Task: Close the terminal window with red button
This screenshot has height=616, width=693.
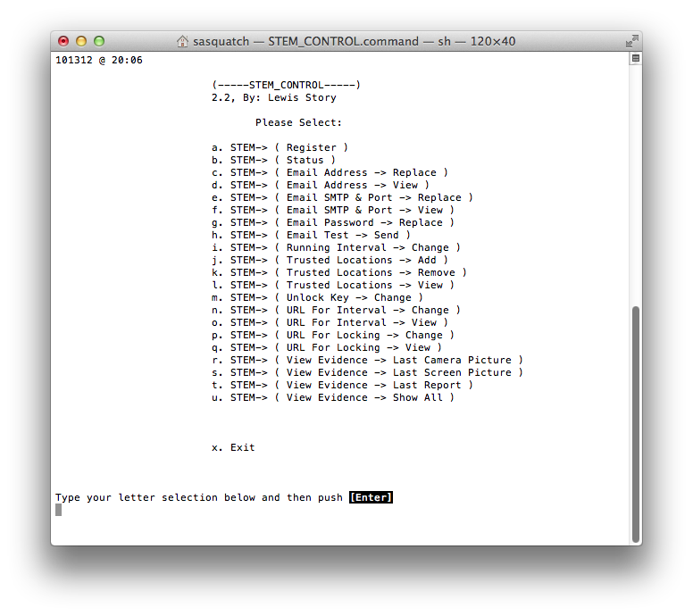Action: click(63, 41)
